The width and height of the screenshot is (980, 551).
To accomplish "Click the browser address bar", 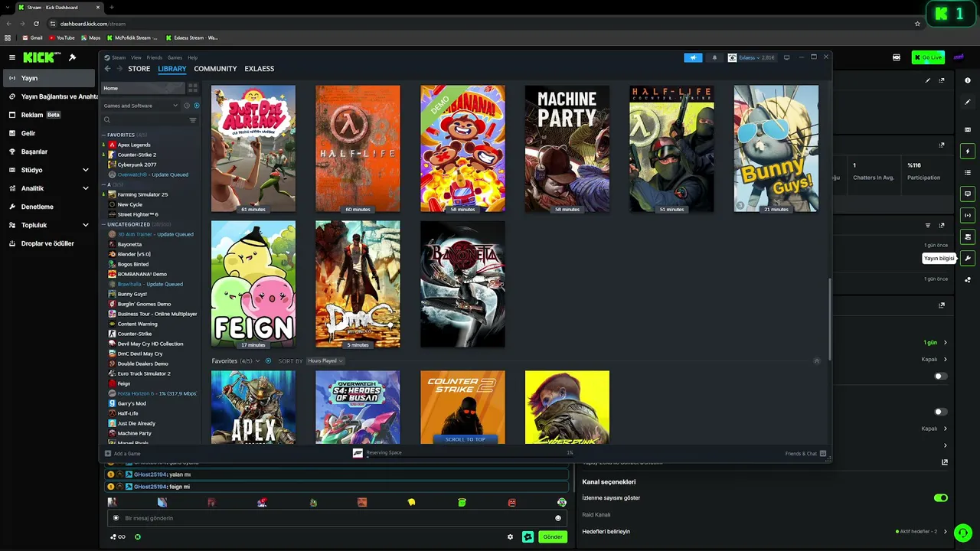I will (482, 24).
